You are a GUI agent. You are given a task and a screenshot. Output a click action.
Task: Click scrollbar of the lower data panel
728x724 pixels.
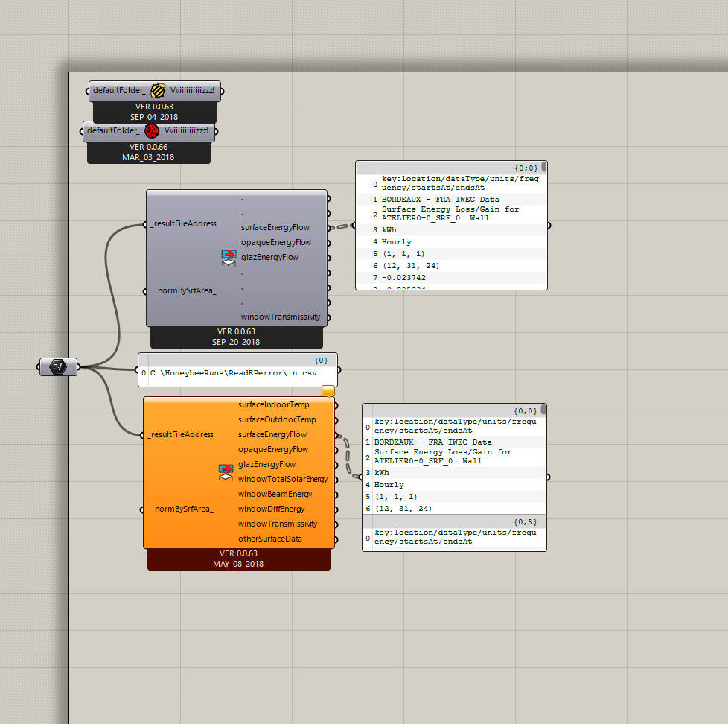click(543, 410)
